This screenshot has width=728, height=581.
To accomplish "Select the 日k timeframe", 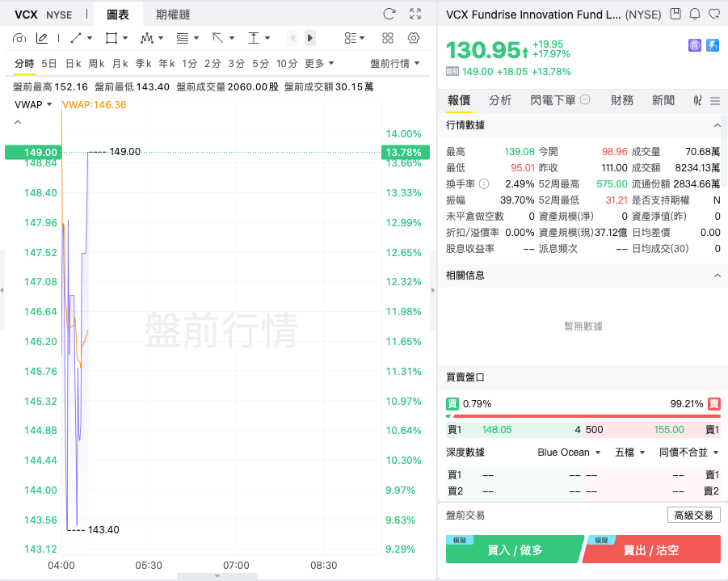I will [x=74, y=63].
